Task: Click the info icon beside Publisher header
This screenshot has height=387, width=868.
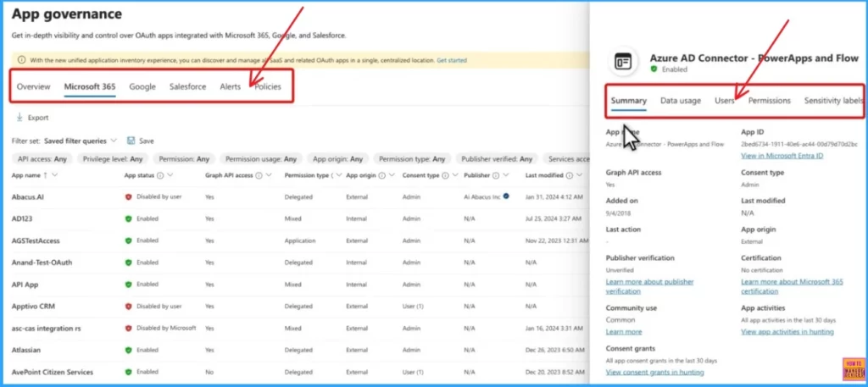Action: (496, 175)
